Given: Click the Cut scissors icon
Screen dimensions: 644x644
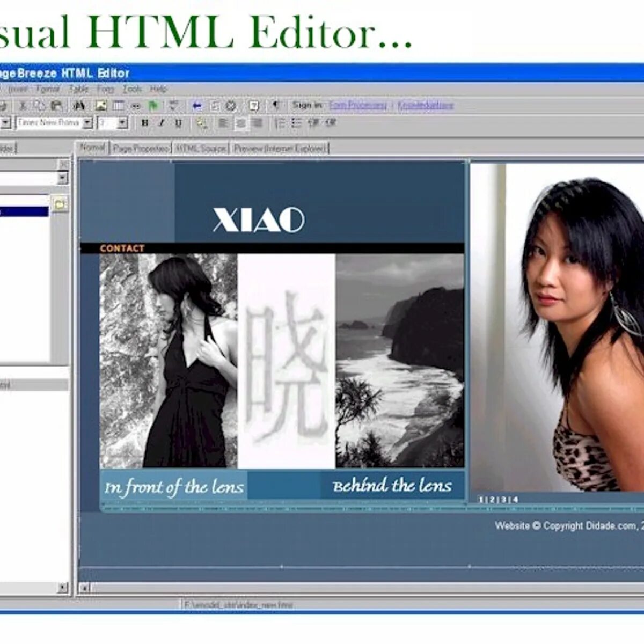Looking at the screenshot, I should point(23,106).
